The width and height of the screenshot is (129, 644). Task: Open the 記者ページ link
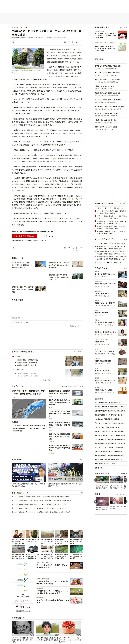[118, 263]
